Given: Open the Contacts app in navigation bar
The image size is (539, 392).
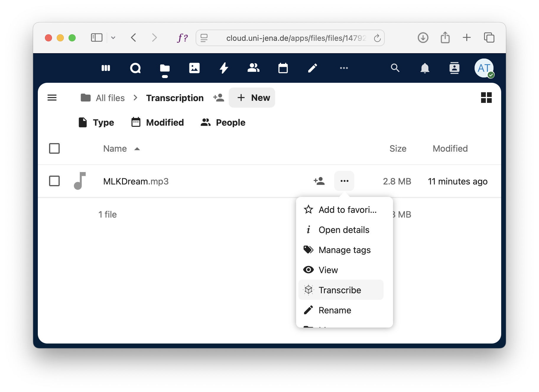Looking at the screenshot, I should [x=253, y=68].
